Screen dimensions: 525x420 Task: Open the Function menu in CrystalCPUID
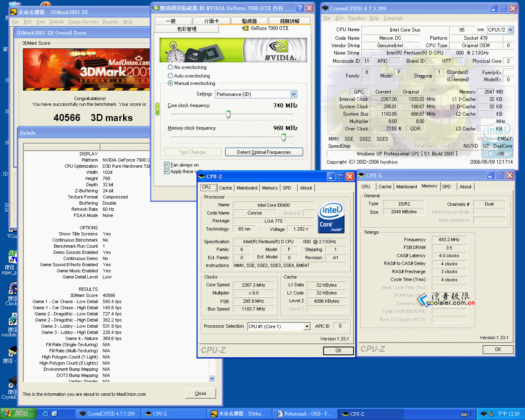click(x=356, y=18)
